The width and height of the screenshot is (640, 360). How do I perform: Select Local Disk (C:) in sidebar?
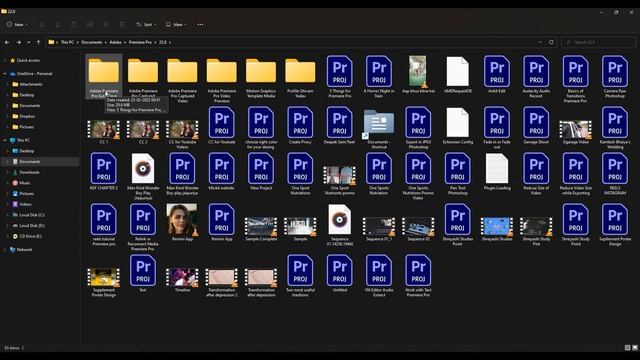tap(32, 215)
